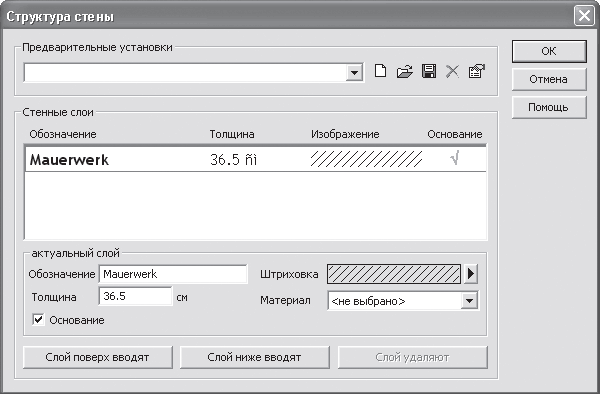Close the Структура стены dialog
The width and height of the screenshot is (600, 394).
coord(584,16)
